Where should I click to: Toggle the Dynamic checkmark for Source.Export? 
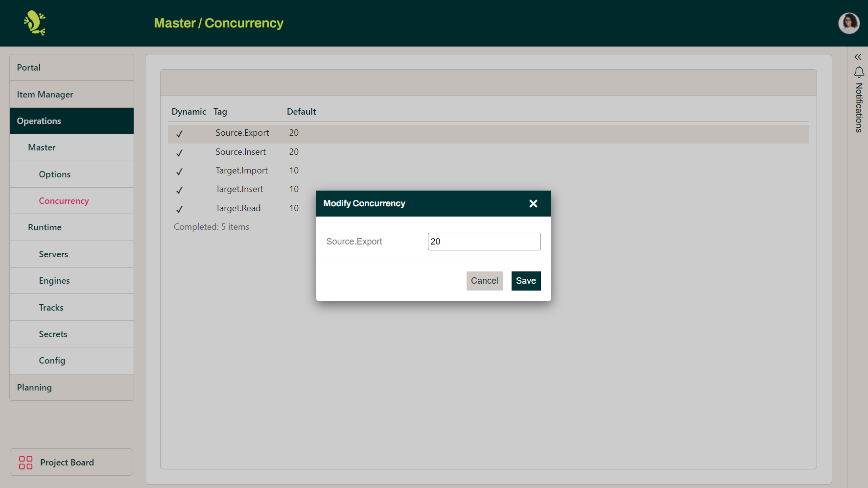tap(179, 133)
